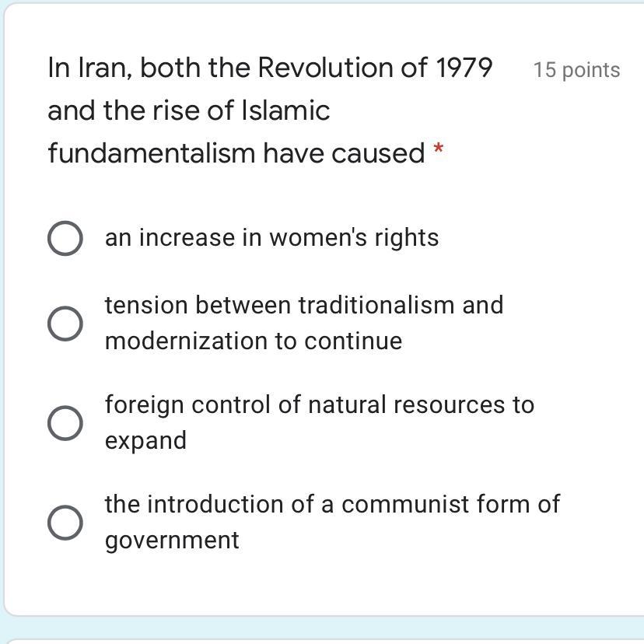644x644 pixels.
Task: Click the word "expand" in the third option
Action: [145, 440]
